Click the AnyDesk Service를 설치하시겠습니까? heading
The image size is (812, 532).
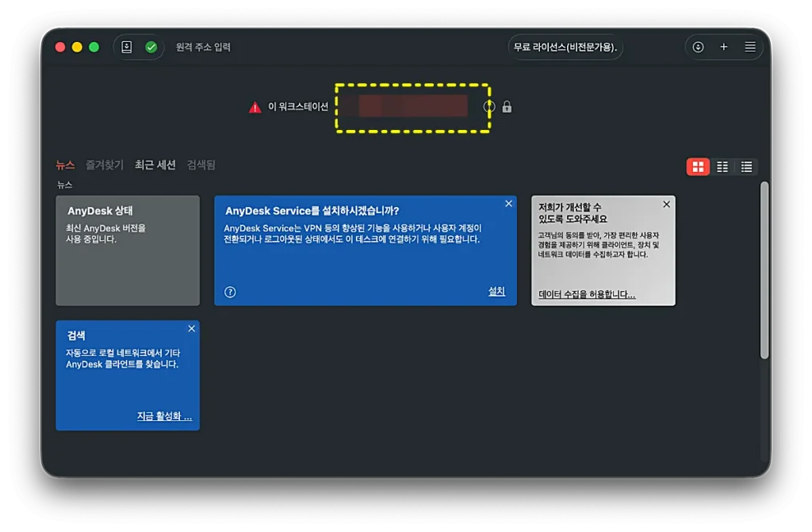[x=312, y=211]
